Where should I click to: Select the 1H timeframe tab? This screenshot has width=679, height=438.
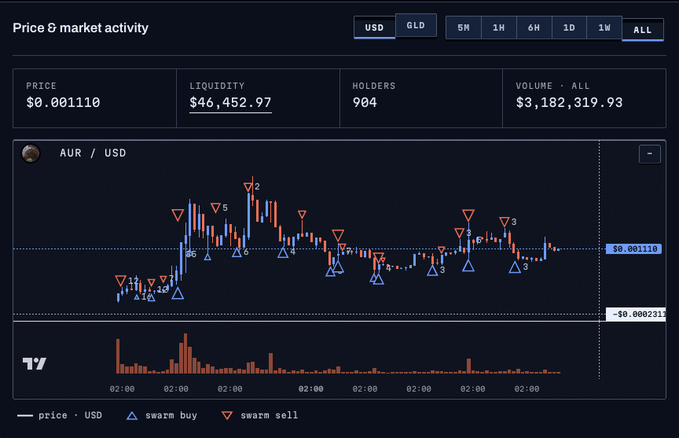(498, 28)
